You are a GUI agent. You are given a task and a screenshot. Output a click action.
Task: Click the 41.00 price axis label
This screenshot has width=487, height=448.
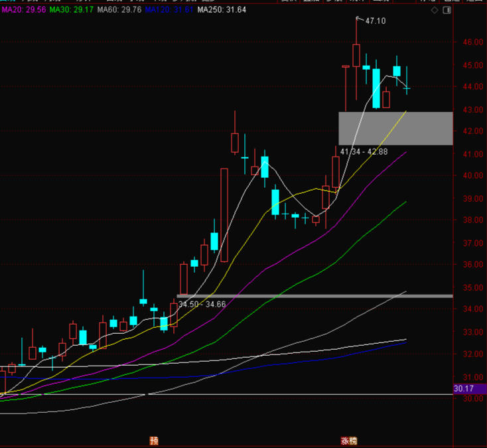(473, 154)
